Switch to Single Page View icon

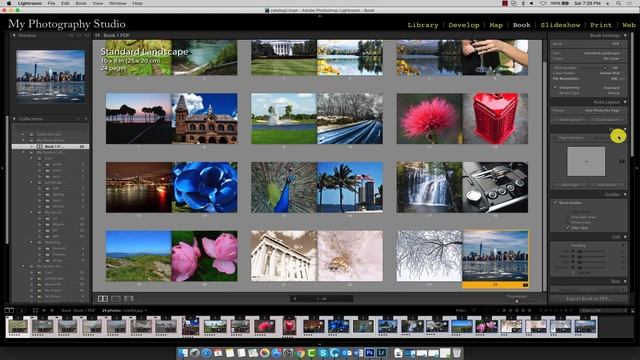tap(129, 299)
